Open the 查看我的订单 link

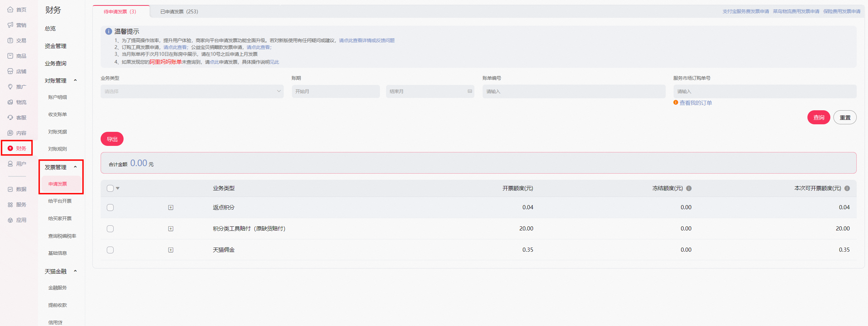695,103
